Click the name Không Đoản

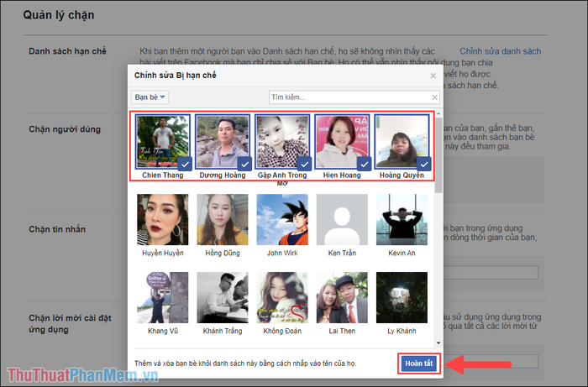(282, 332)
